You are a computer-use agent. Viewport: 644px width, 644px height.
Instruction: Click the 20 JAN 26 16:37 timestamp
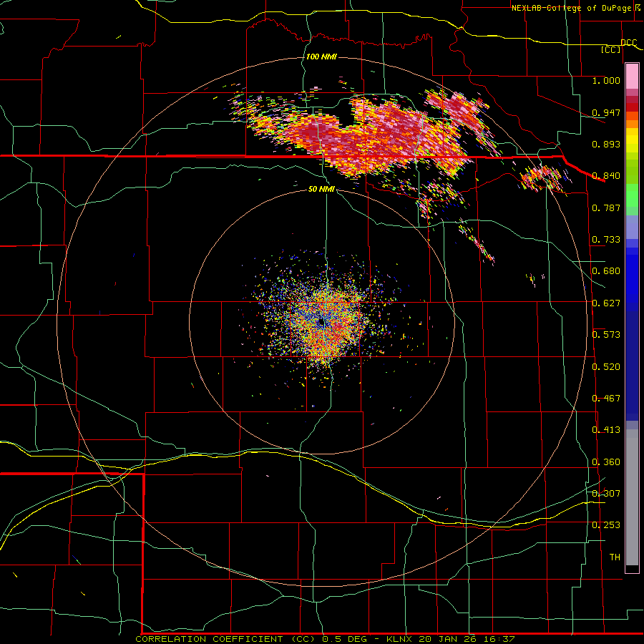(467, 639)
